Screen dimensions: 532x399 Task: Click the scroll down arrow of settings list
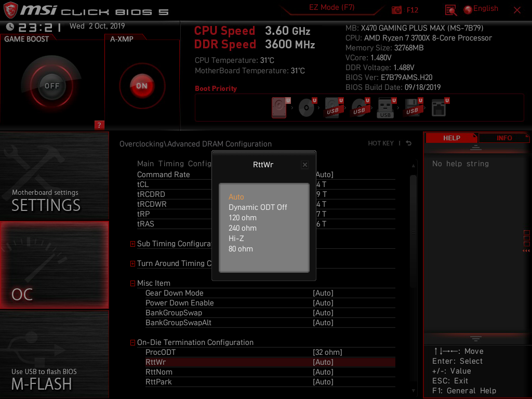[413, 391]
